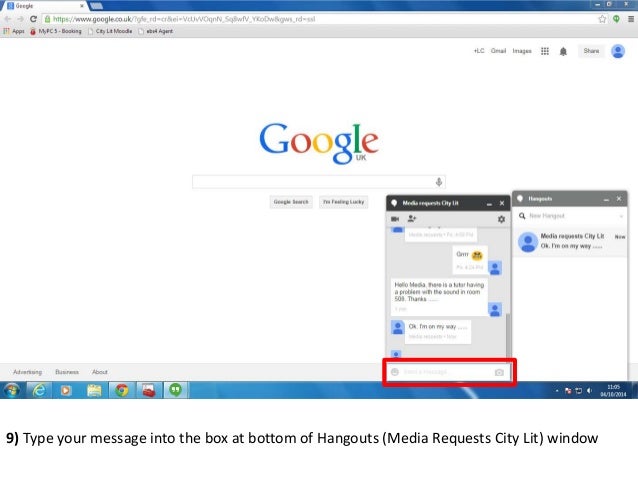This screenshot has width=638, height=479.
Task: Expand the dropdown arrow beside New Hangout
Action: pyautogui.click(x=621, y=216)
